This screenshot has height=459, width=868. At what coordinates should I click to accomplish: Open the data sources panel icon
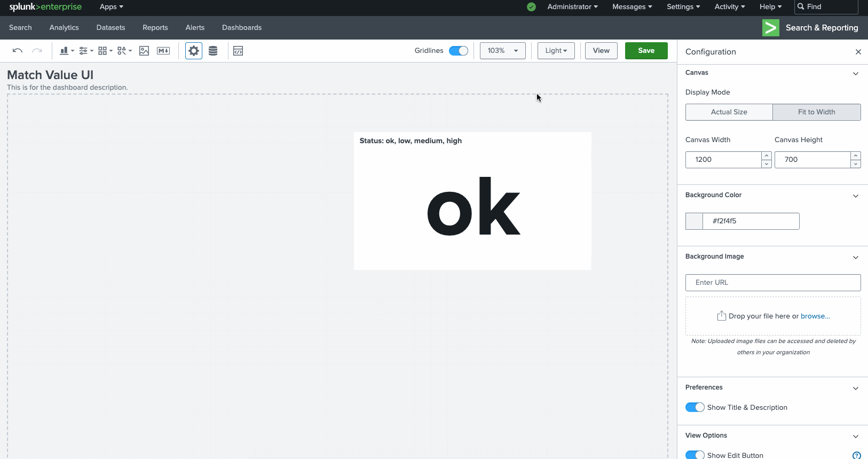point(213,51)
